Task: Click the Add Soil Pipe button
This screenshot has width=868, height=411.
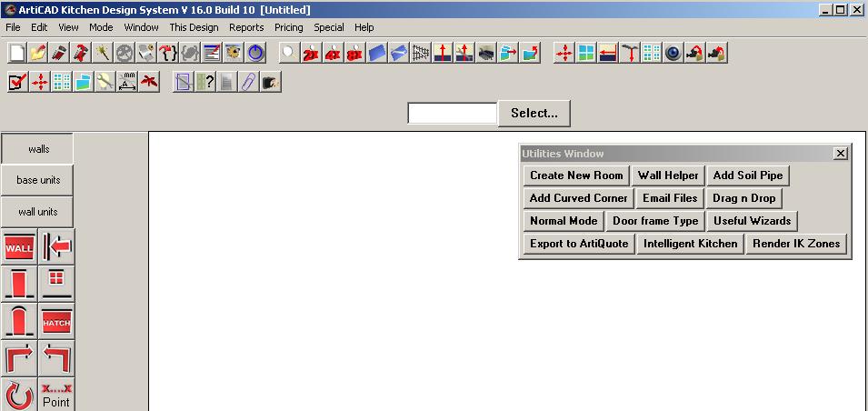Action: click(x=748, y=175)
